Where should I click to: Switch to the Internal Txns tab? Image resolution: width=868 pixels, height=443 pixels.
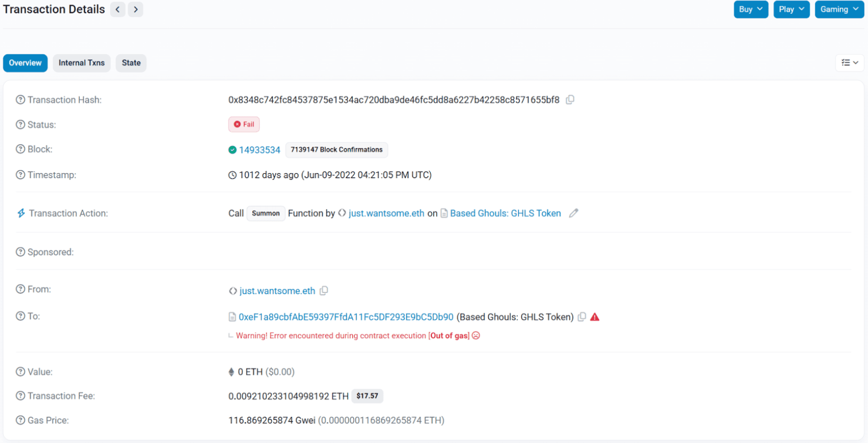coord(81,63)
